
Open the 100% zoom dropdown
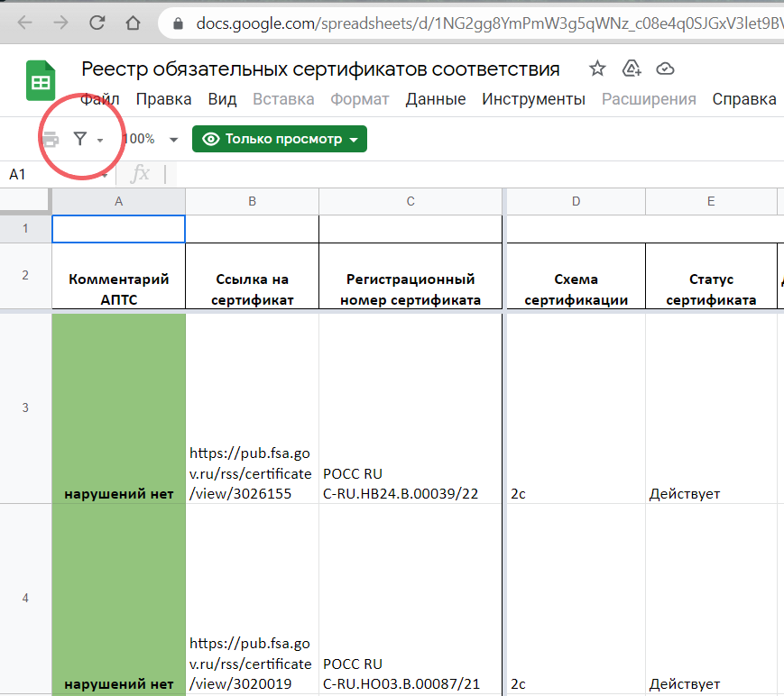click(150, 139)
